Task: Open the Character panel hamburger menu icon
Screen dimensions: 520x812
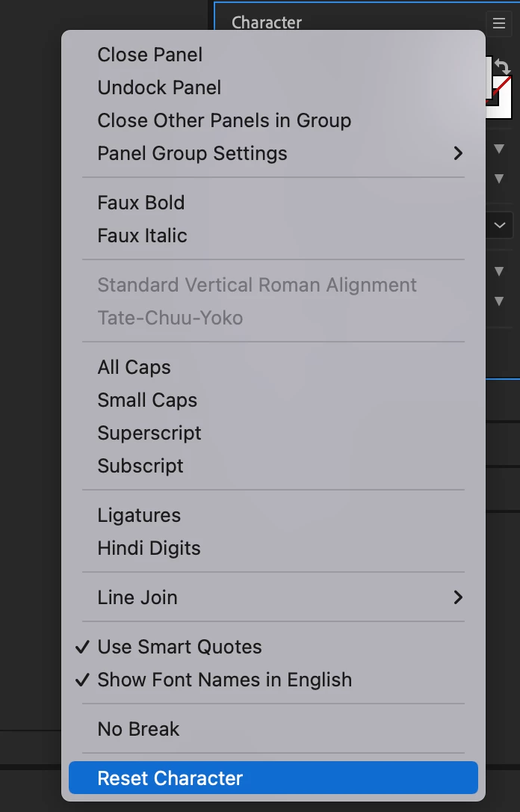Action: [x=499, y=23]
